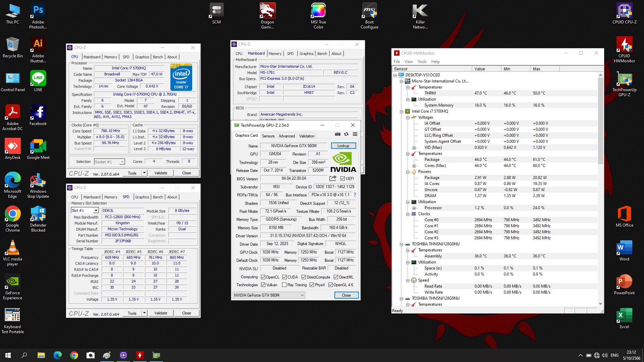Open the GPU selection dropdown in GPU-Z

tap(269, 295)
